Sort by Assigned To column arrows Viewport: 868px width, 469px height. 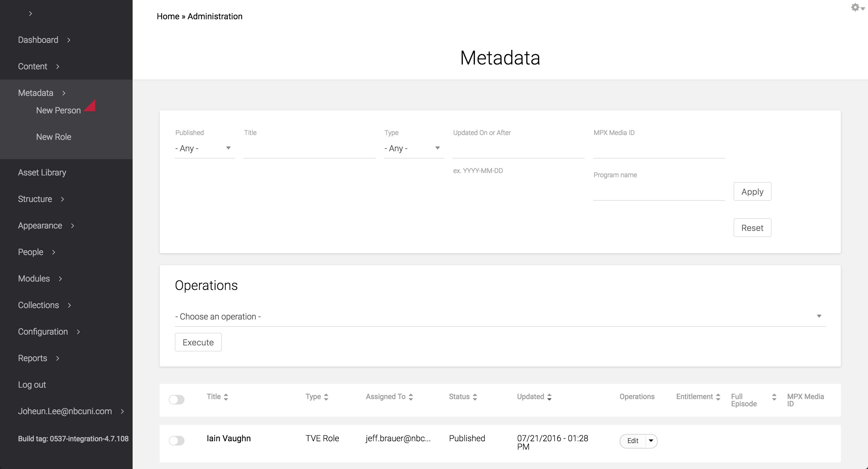tap(410, 397)
